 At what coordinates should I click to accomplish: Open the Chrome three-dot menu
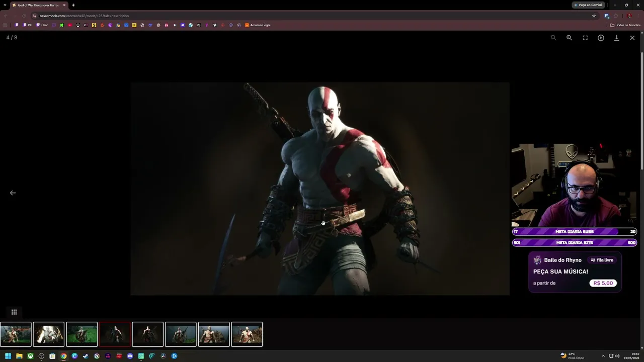(638, 16)
